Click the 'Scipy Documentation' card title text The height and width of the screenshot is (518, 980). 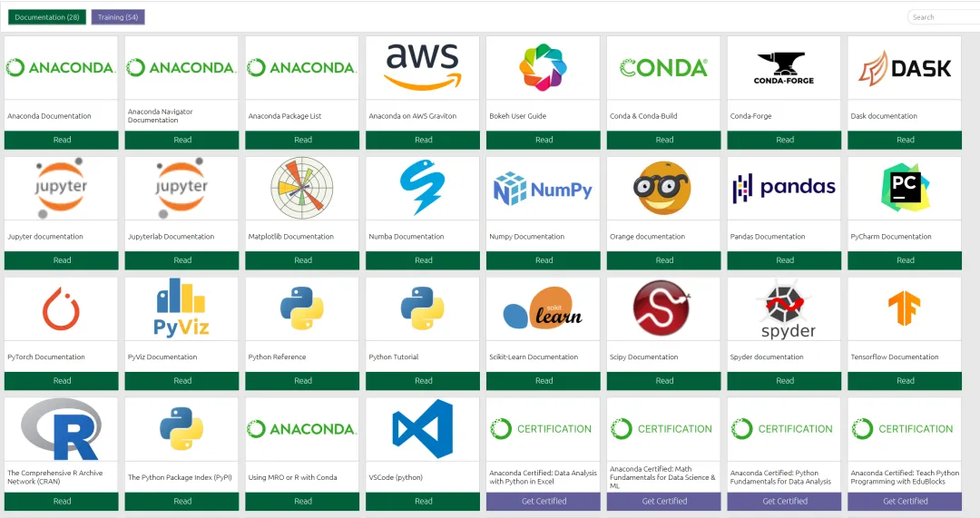click(x=643, y=357)
